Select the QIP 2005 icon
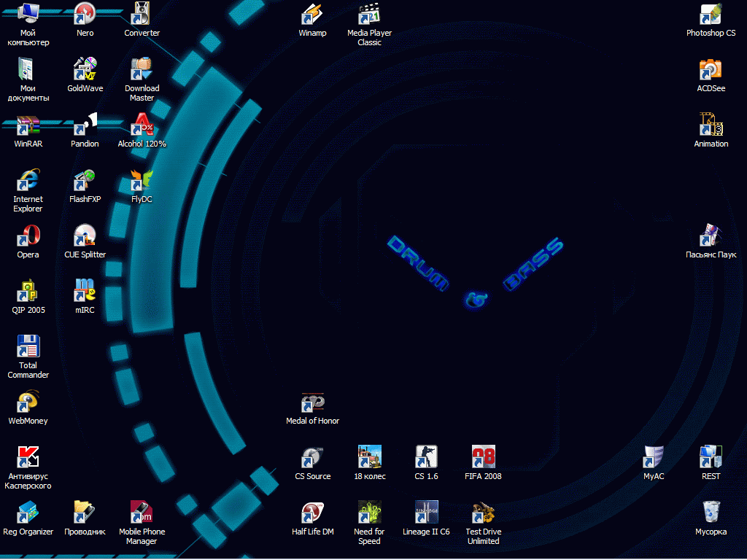 28,290
